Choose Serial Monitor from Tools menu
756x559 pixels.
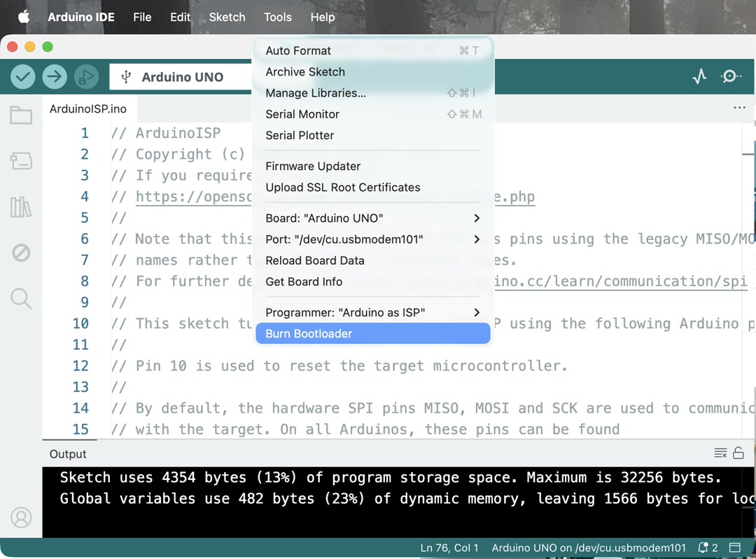point(373,114)
